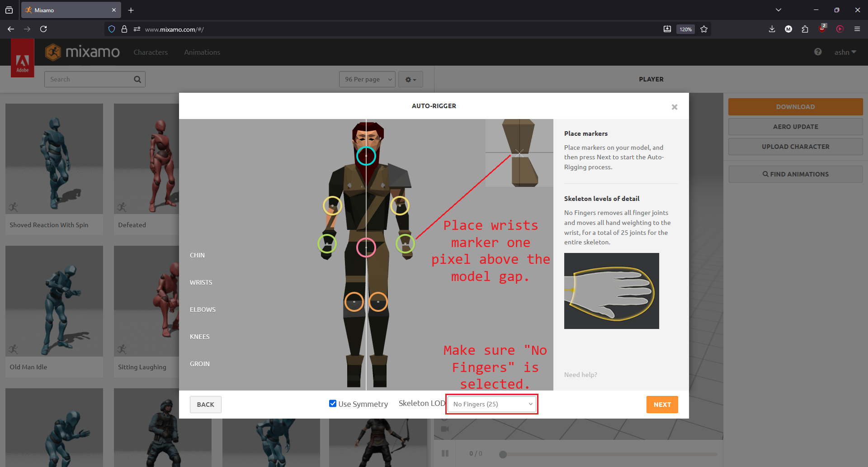
Task: Open the help question mark icon
Action: 818,52
